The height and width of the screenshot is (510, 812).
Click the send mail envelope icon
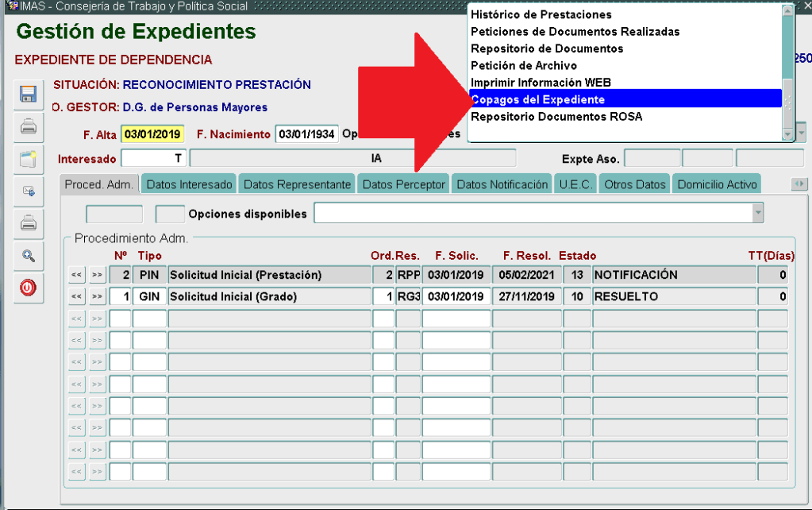pos(29,191)
